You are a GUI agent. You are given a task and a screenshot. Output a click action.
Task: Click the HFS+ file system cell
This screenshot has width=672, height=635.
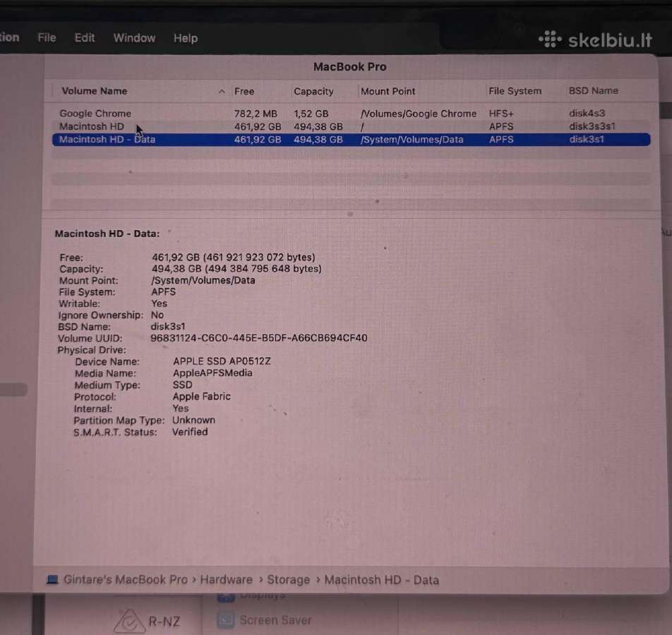(501, 114)
